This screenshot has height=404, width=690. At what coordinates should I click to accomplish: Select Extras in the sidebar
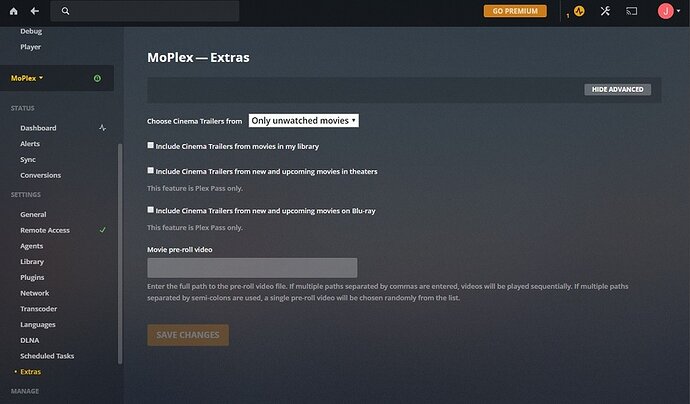click(x=30, y=372)
